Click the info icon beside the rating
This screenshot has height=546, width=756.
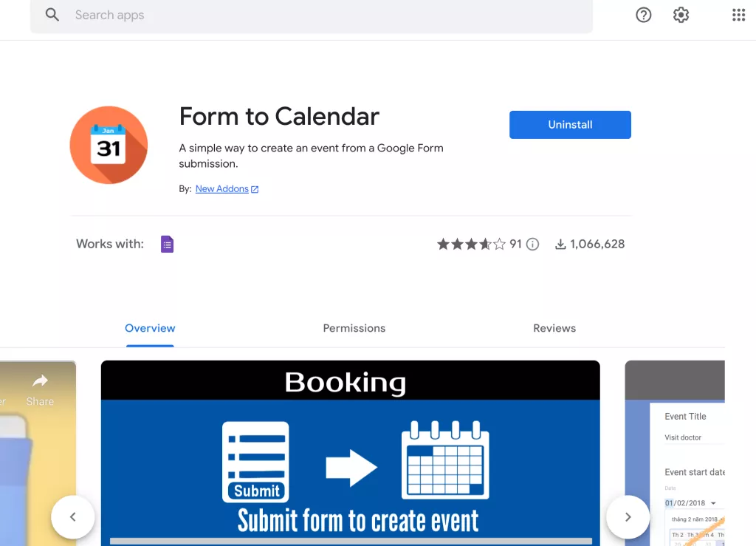(x=532, y=244)
